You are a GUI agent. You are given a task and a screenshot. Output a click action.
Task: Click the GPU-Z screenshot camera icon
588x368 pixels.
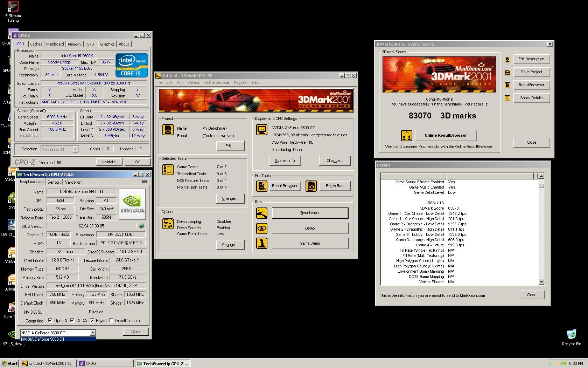[144, 182]
